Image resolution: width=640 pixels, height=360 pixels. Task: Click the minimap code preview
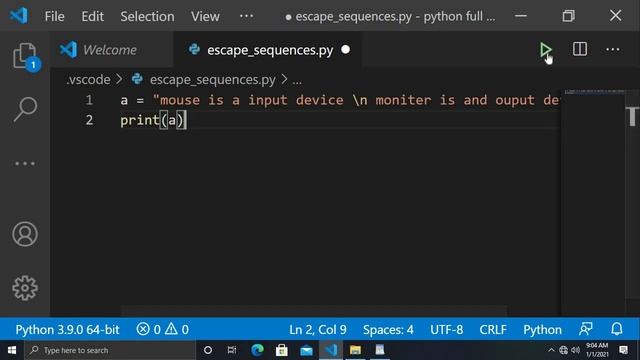[x=594, y=92]
